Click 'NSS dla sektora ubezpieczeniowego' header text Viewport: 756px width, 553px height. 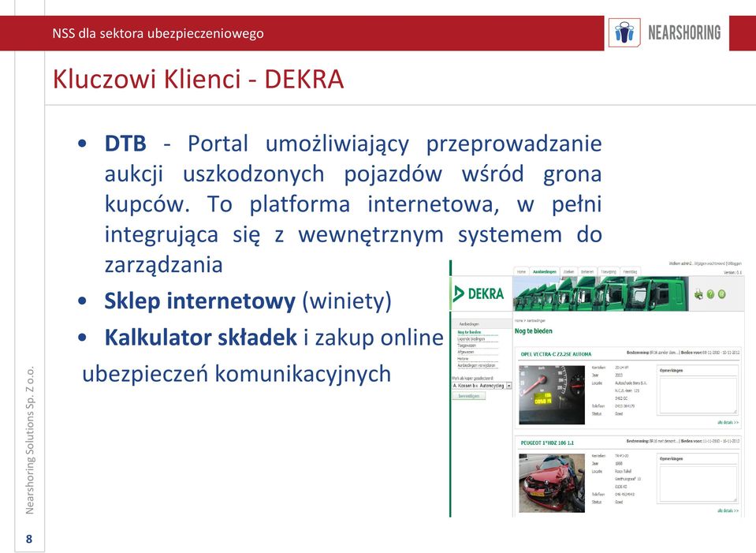[x=158, y=33]
